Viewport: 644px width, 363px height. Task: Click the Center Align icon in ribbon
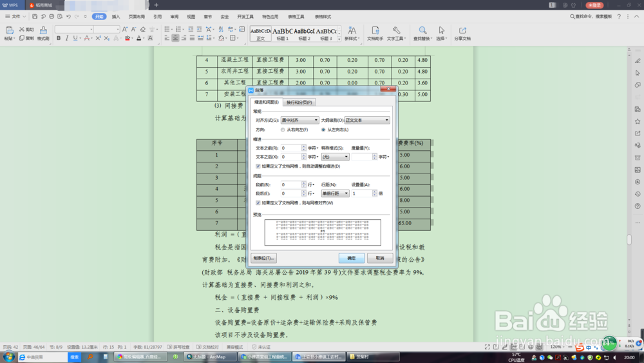click(175, 38)
